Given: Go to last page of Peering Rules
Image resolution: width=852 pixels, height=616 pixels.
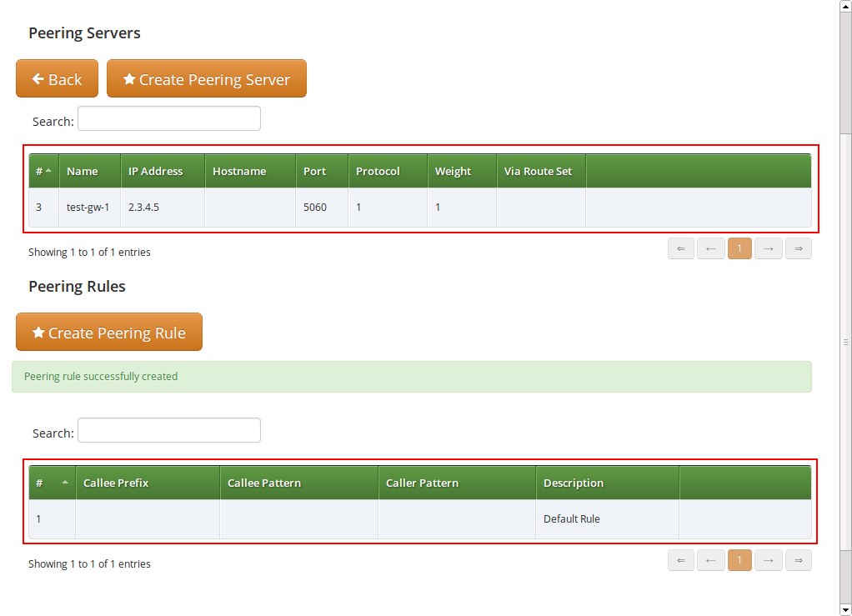Looking at the screenshot, I should pyautogui.click(x=798, y=561).
